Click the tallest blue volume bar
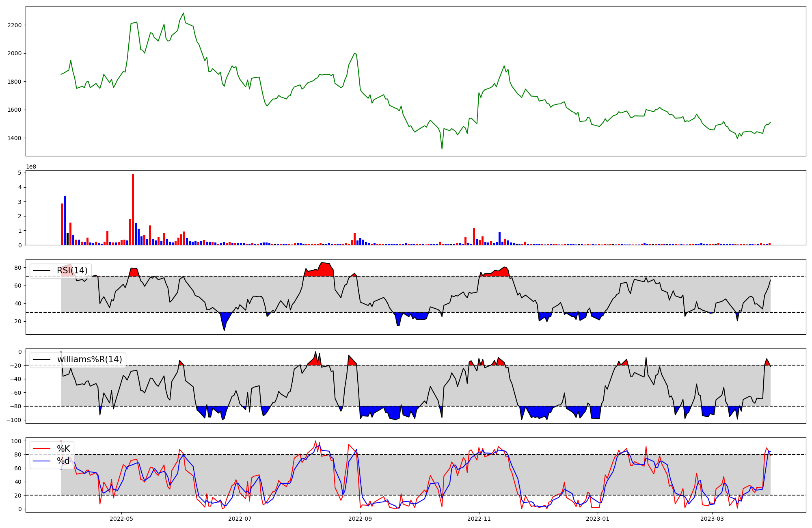Image resolution: width=812 pixels, height=528 pixels. pos(65,221)
